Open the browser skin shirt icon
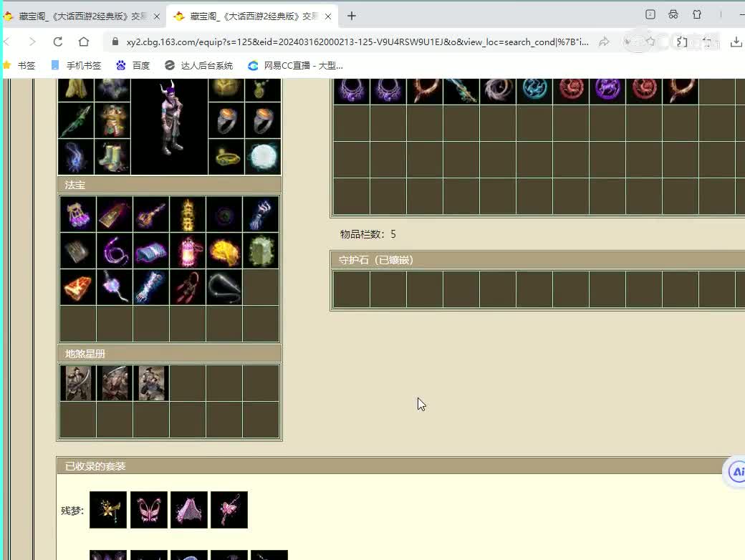Image resolution: width=745 pixels, height=560 pixels. (697, 14)
